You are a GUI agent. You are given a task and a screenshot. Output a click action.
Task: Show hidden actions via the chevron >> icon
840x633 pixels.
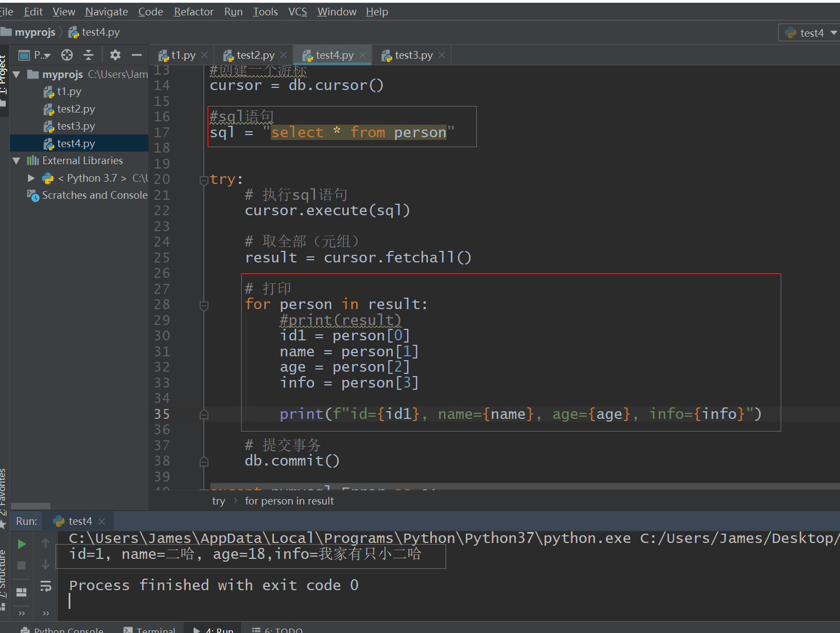coord(21,613)
